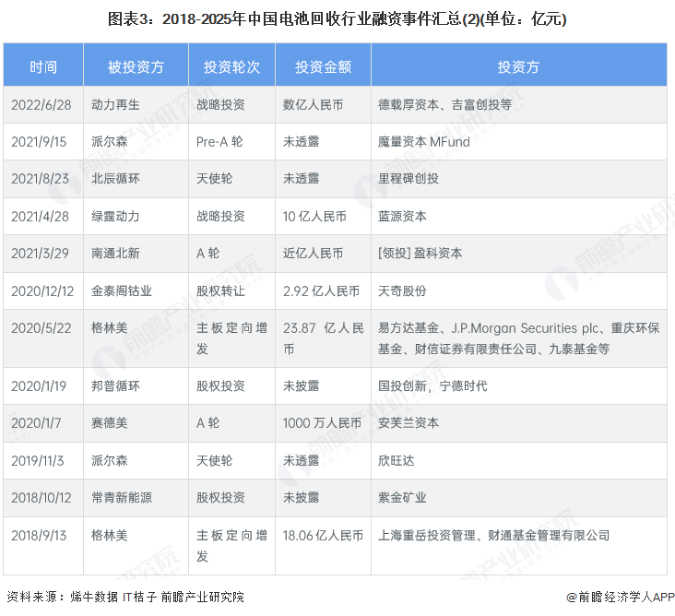Select the date cell 2021/8/23

click(x=43, y=179)
